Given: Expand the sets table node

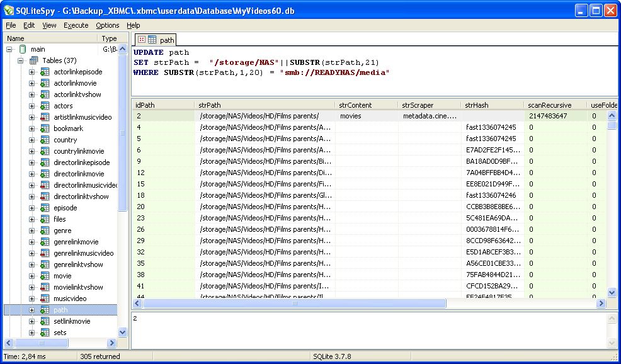Looking at the screenshot, I should [x=31, y=333].
